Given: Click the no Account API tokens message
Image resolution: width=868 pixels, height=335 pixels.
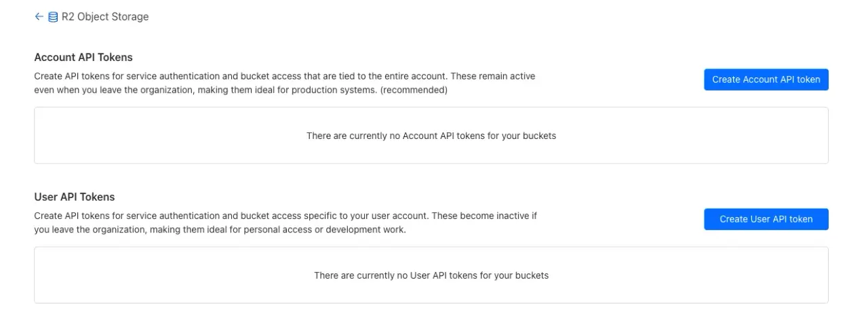Looking at the screenshot, I should [431, 136].
